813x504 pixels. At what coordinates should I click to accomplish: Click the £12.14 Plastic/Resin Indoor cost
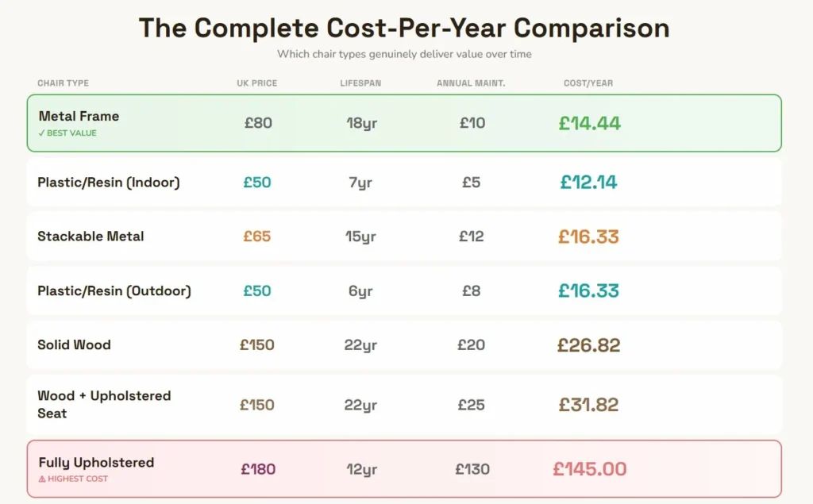click(x=588, y=183)
